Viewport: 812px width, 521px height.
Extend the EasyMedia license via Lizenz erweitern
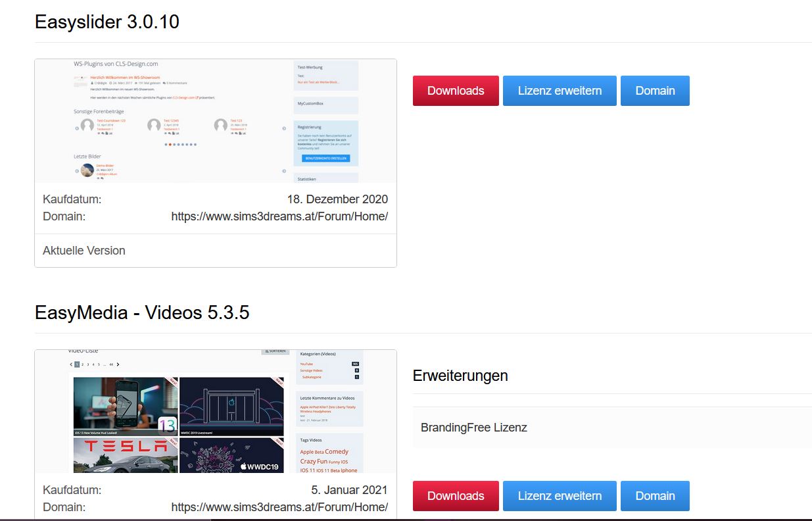click(560, 496)
